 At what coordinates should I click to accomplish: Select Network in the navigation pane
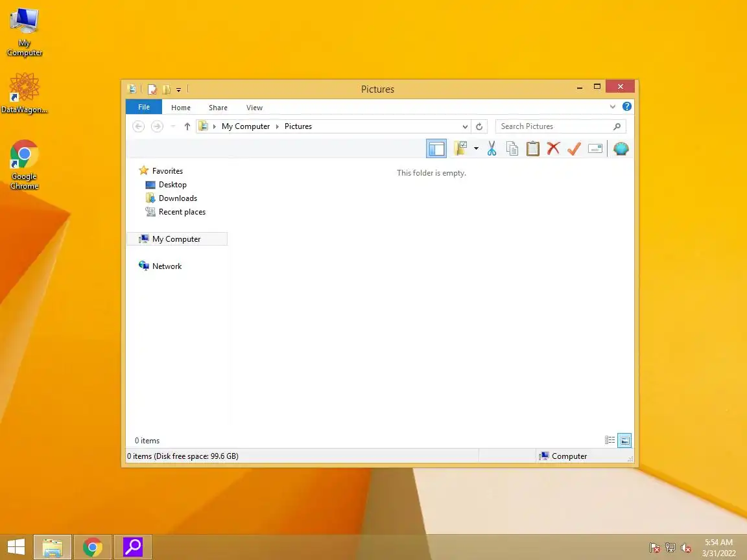(x=167, y=266)
